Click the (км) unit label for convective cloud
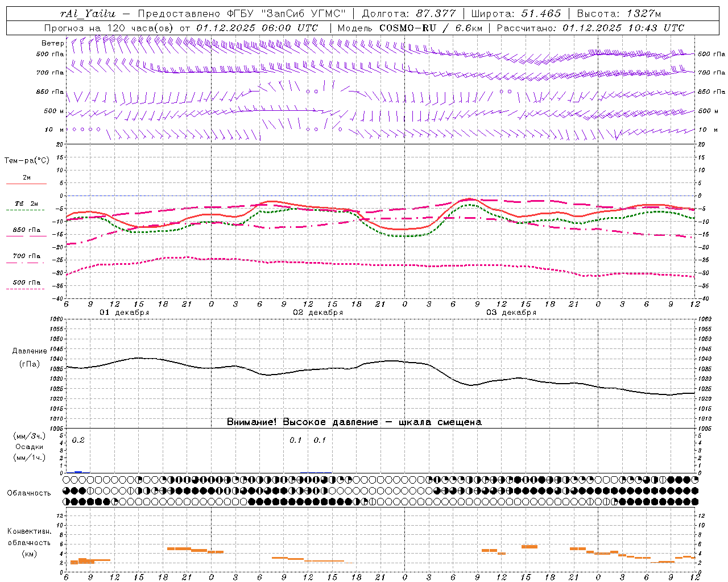The width and height of the screenshot is (728, 582). (x=29, y=554)
